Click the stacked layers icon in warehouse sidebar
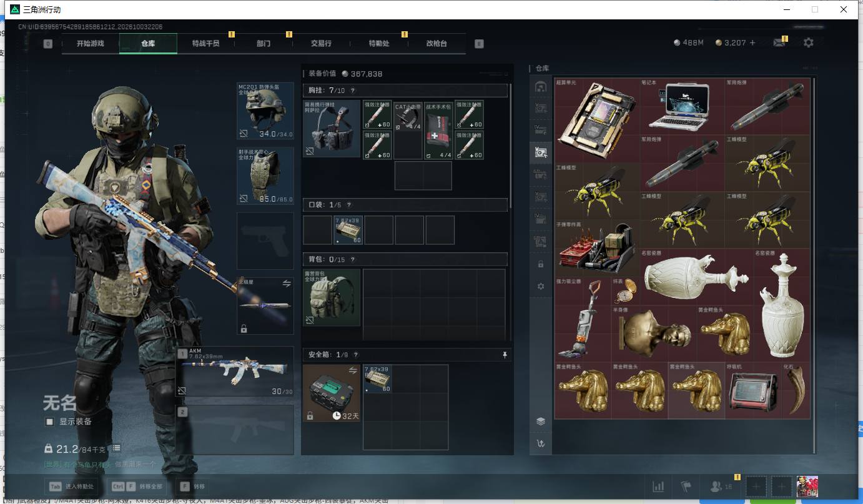Image resolution: width=863 pixels, height=504 pixels. point(541,422)
